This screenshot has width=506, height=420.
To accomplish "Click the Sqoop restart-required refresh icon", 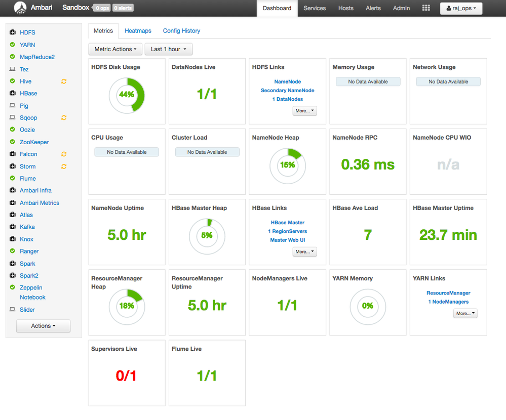I will pyautogui.click(x=64, y=118).
